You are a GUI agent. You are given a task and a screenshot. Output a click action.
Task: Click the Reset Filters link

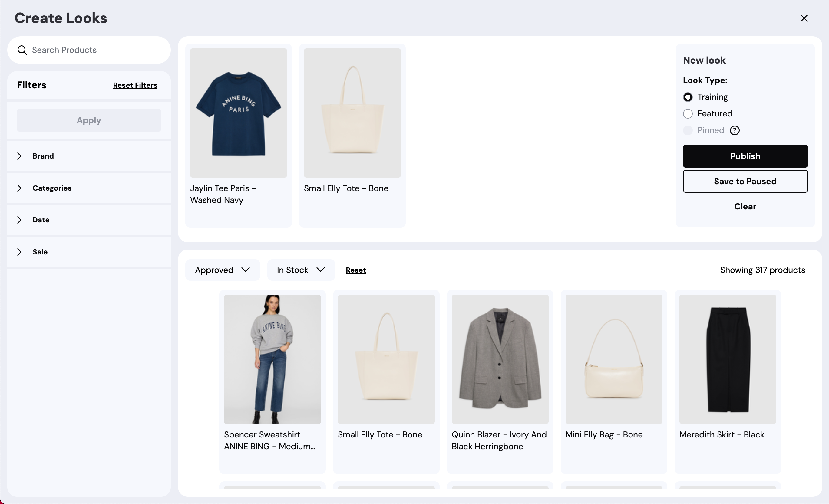pos(135,85)
